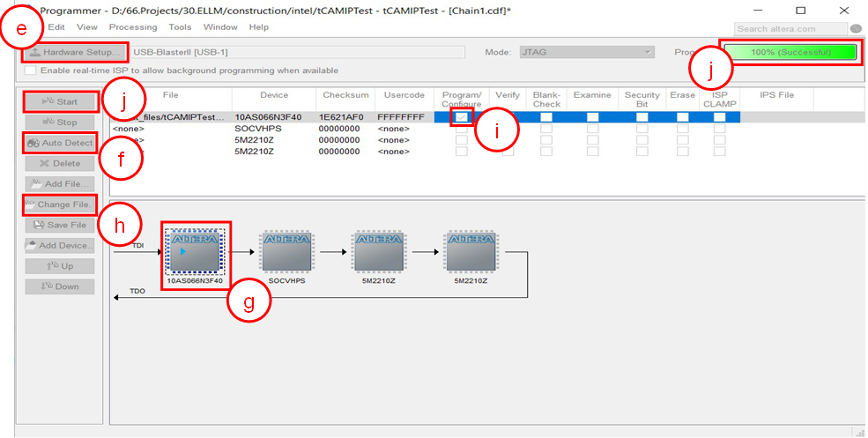Open the Processing menu
Image resolution: width=868 pixels, height=438 pixels.
(133, 27)
